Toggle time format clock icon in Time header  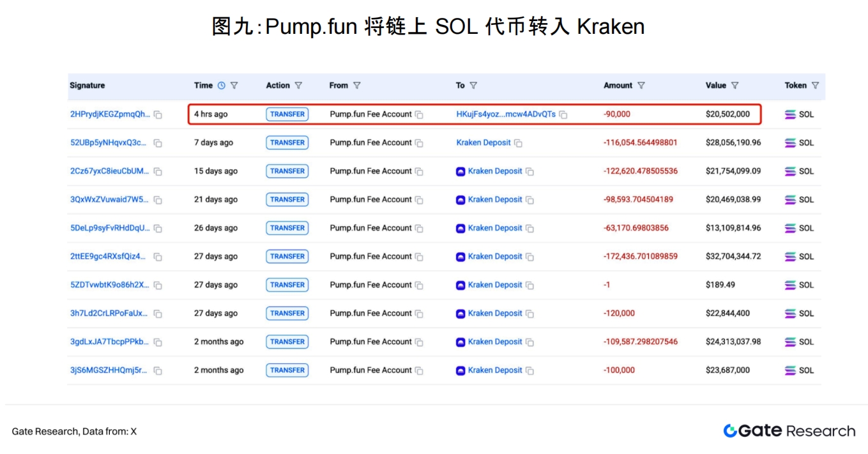coord(222,86)
